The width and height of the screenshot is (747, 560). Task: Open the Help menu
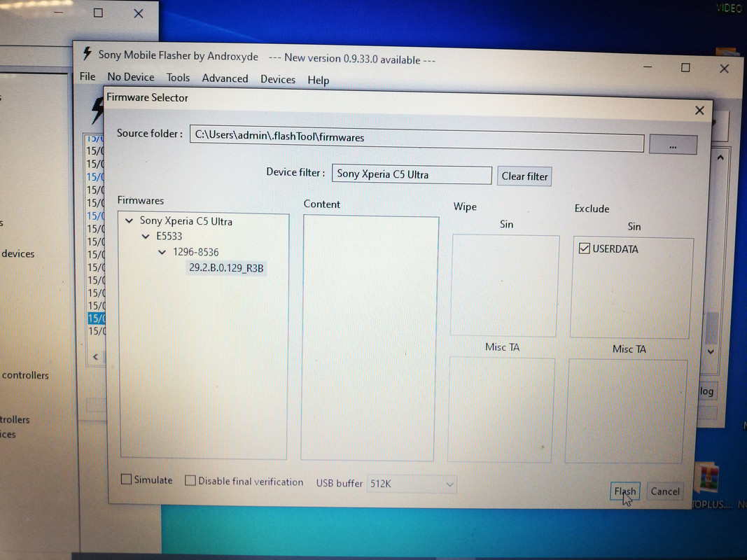[x=319, y=80]
